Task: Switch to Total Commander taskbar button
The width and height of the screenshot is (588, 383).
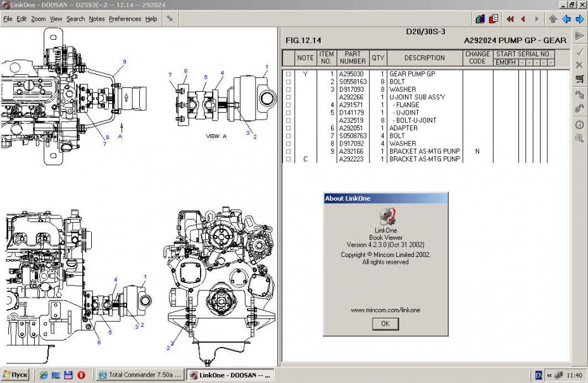Action: [x=141, y=375]
